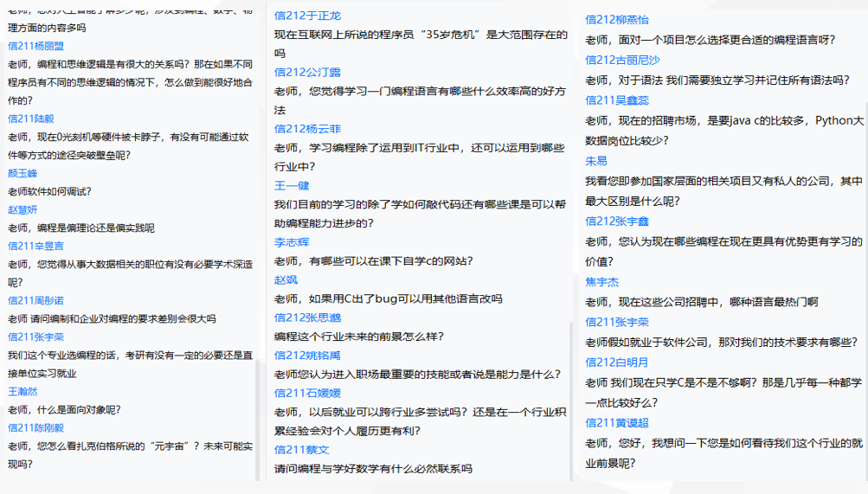Select the username 朱易

pyautogui.click(x=595, y=161)
